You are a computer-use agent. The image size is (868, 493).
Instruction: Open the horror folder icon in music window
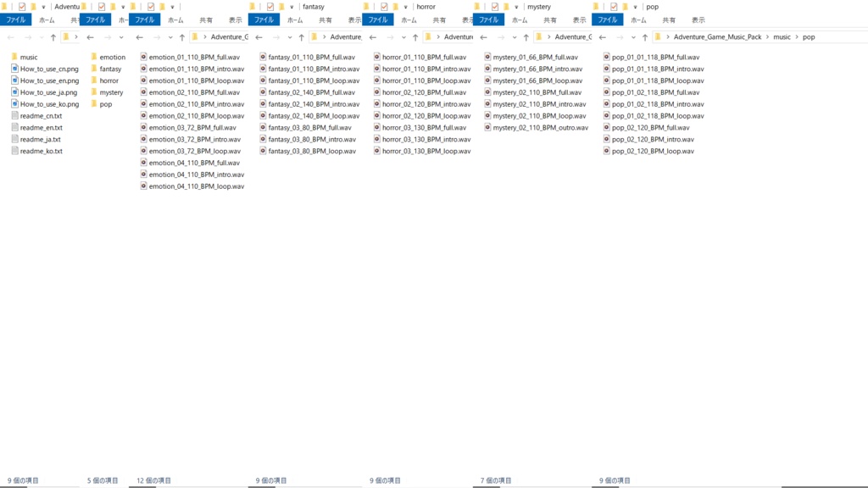(94, 80)
